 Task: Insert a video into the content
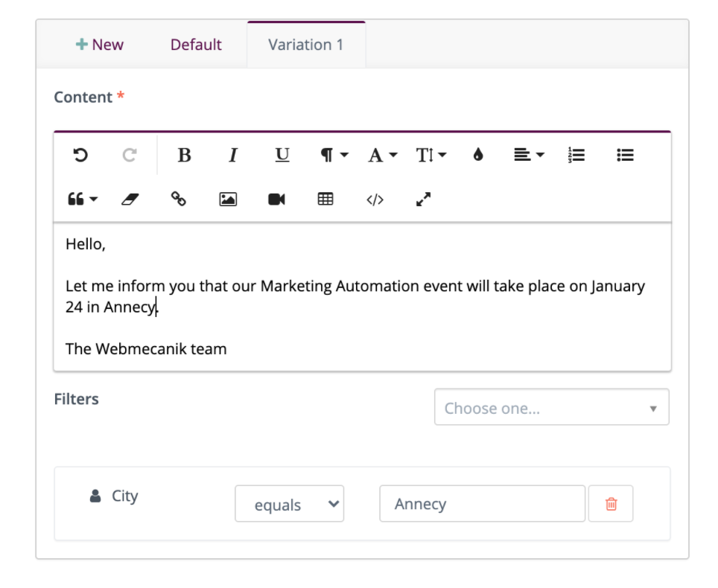276,199
